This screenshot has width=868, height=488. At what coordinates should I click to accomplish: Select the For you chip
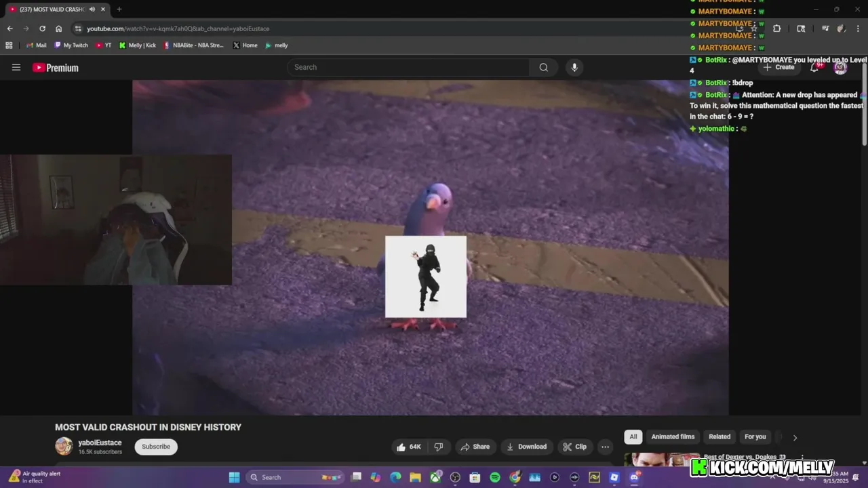point(755,437)
